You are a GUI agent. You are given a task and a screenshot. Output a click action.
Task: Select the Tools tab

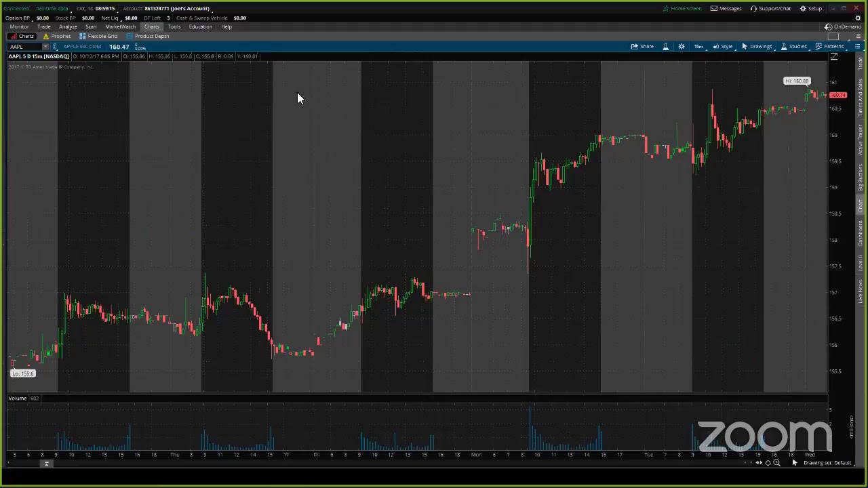click(174, 26)
